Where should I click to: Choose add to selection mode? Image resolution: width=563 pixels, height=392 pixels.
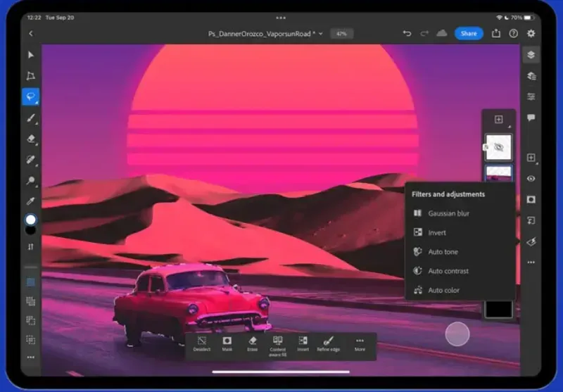click(31, 301)
